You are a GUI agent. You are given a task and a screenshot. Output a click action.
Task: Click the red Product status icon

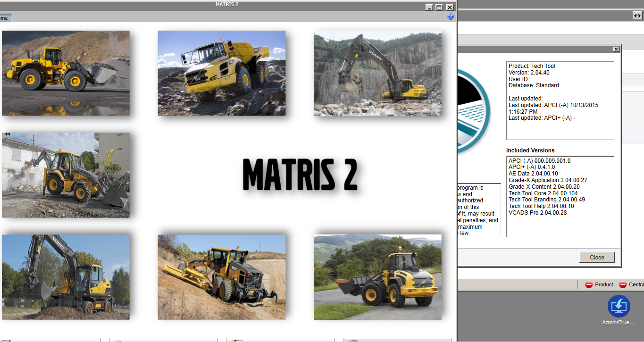click(589, 284)
